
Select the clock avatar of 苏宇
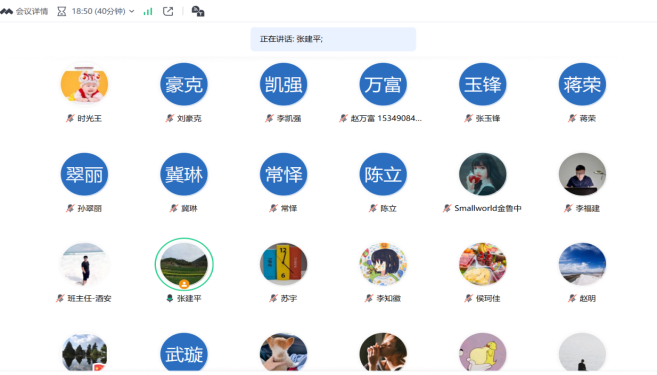(284, 264)
